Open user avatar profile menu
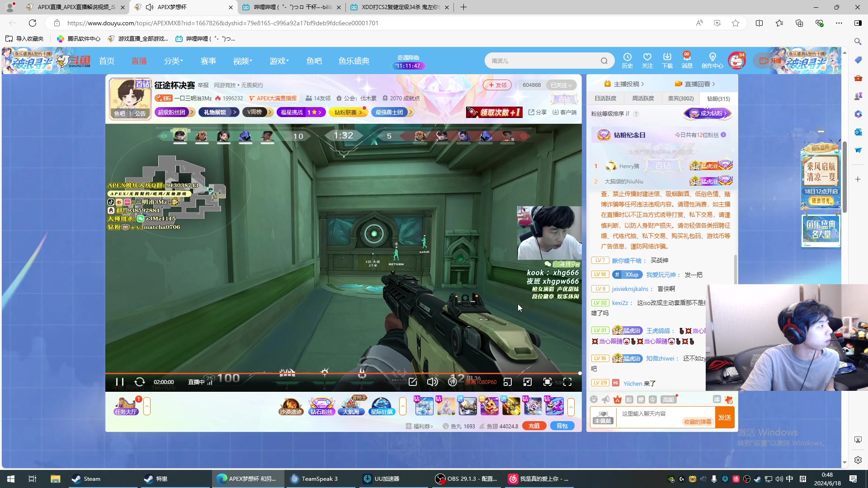Viewport: 868px width, 488px height. click(736, 61)
